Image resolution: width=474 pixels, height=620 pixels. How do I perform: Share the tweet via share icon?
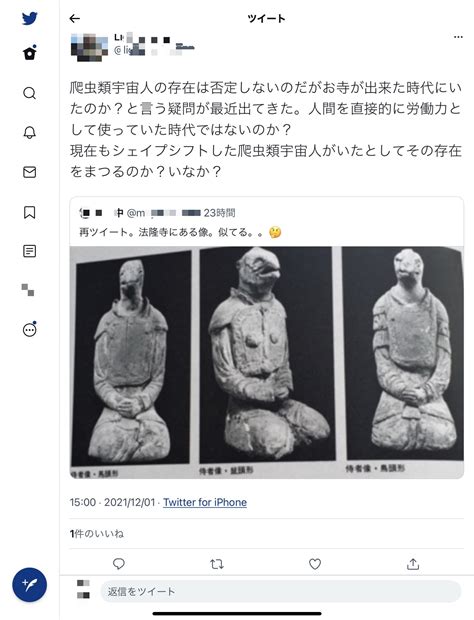tap(413, 564)
